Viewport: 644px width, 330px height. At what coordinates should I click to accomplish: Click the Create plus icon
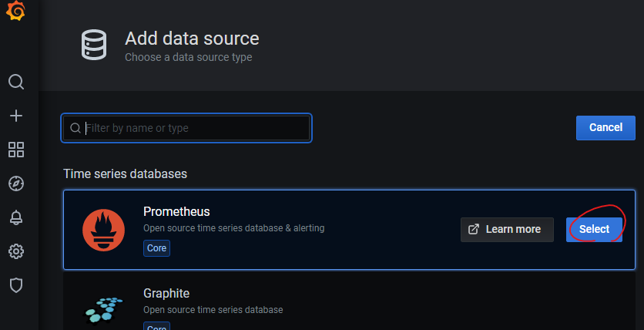tap(16, 116)
